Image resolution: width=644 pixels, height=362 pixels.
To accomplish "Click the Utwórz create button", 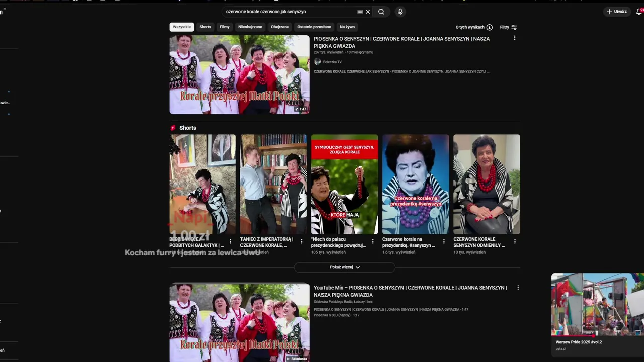I will coord(617,12).
